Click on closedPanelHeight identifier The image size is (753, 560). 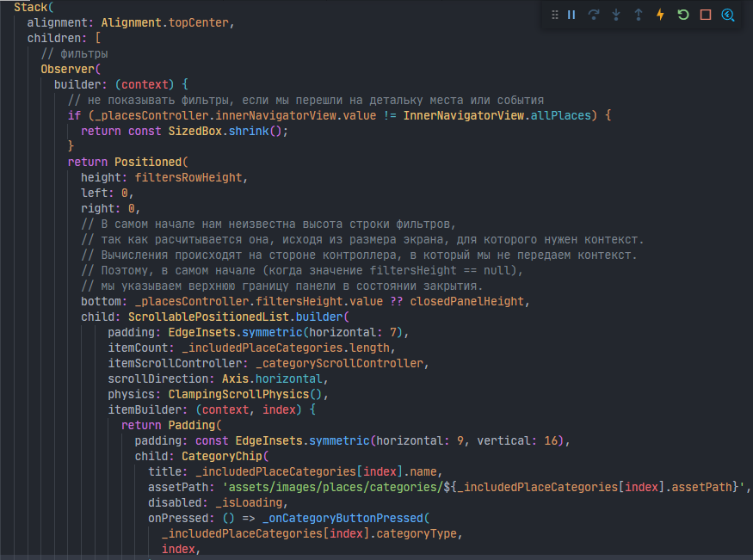[x=466, y=301]
